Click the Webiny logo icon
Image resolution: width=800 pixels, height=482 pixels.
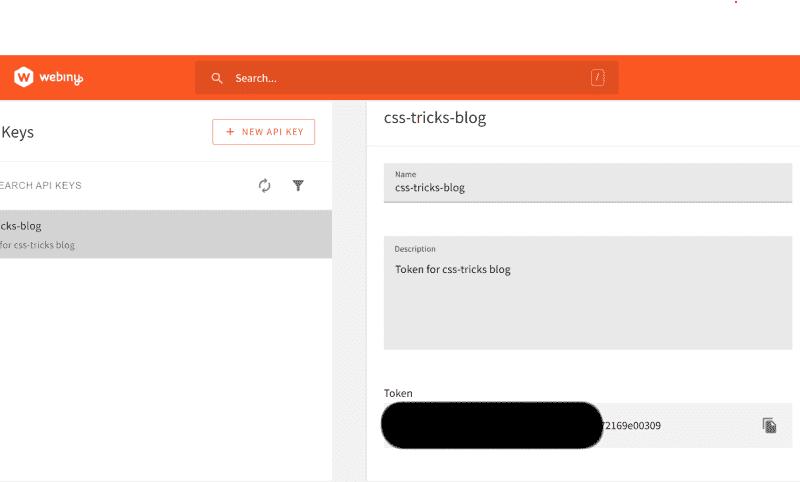pyautogui.click(x=23, y=77)
